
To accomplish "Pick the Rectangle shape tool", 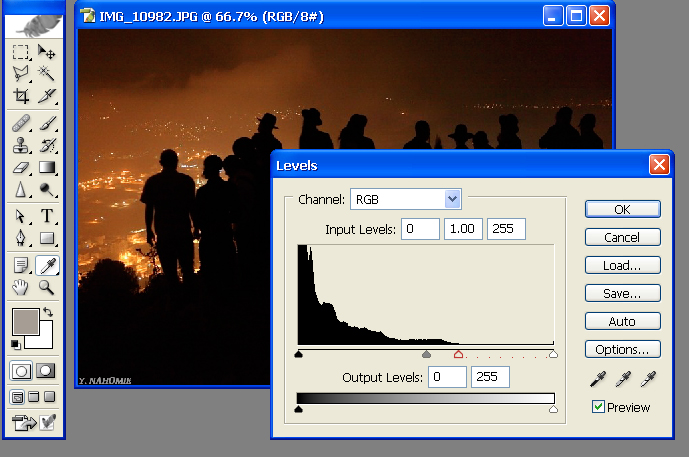I will pyautogui.click(x=46, y=238).
